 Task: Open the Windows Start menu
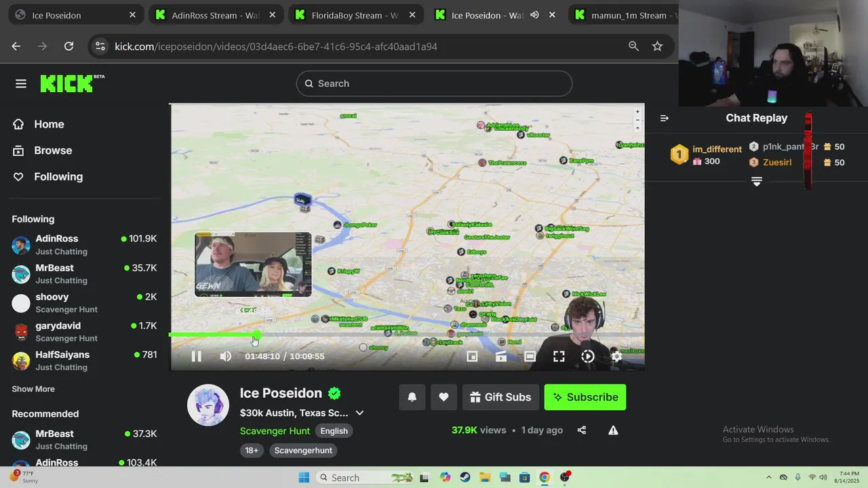point(304,477)
